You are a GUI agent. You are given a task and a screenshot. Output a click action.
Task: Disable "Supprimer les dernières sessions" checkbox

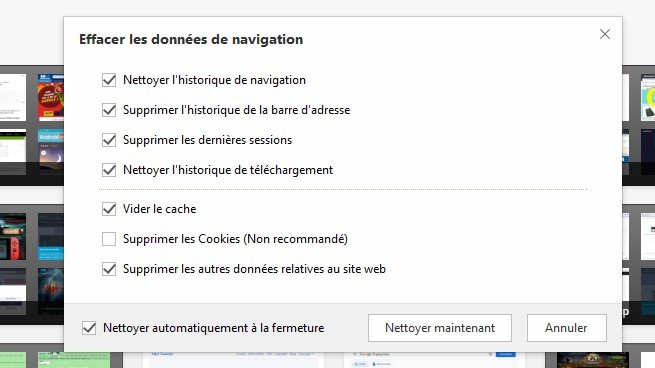(x=109, y=140)
